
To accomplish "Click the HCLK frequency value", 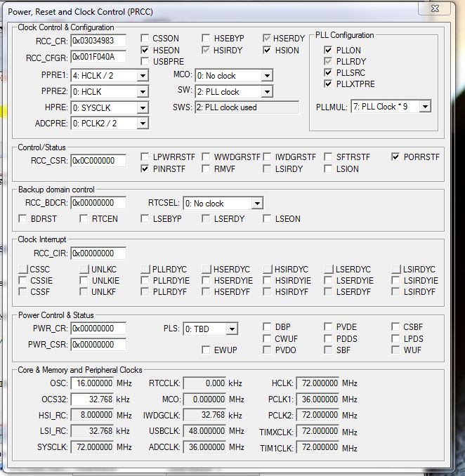I will (317, 383).
